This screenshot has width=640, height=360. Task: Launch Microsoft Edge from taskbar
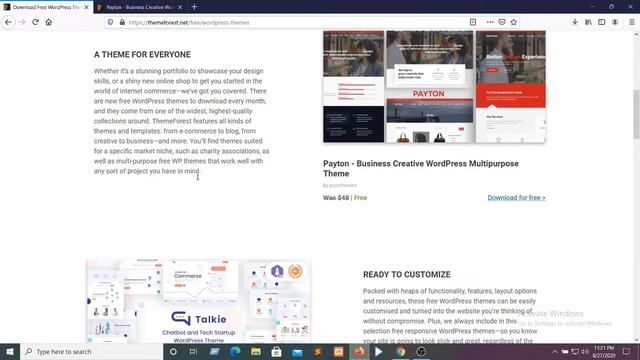click(235, 351)
